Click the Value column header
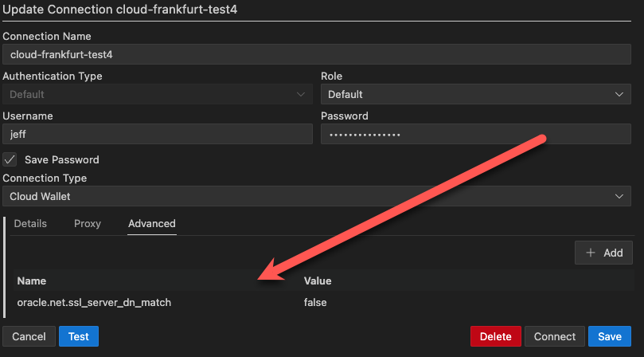The width and height of the screenshot is (644, 357). pyautogui.click(x=318, y=280)
